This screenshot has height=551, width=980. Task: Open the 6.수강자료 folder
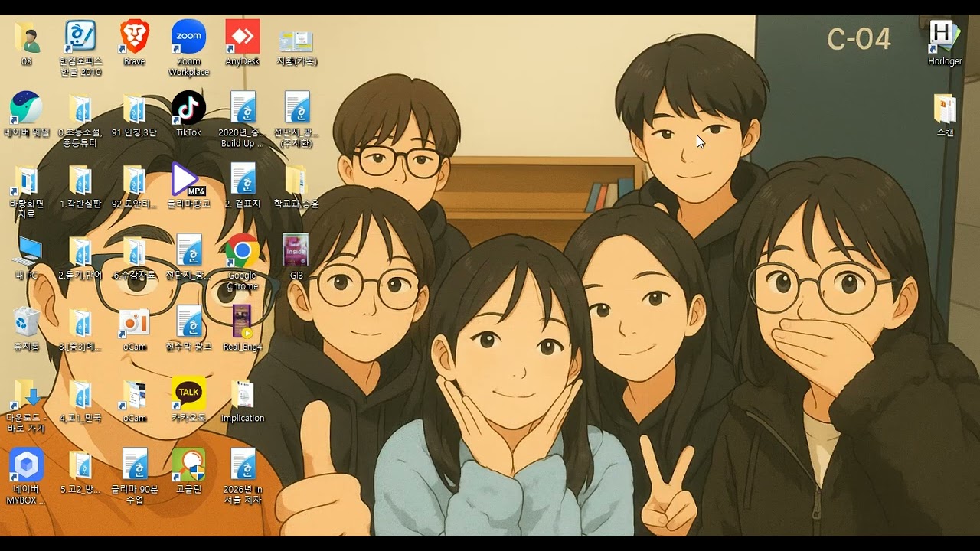coord(134,257)
